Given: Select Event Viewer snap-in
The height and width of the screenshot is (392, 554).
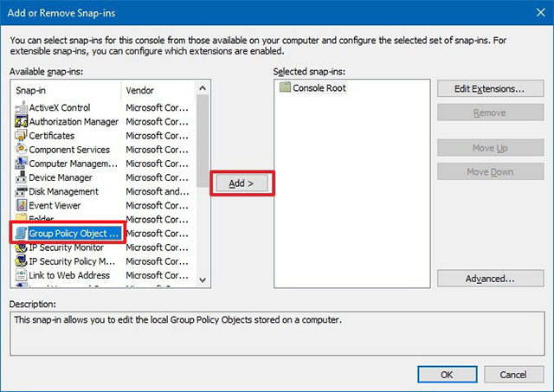Looking at the screenshot, I should click(55, 205).
